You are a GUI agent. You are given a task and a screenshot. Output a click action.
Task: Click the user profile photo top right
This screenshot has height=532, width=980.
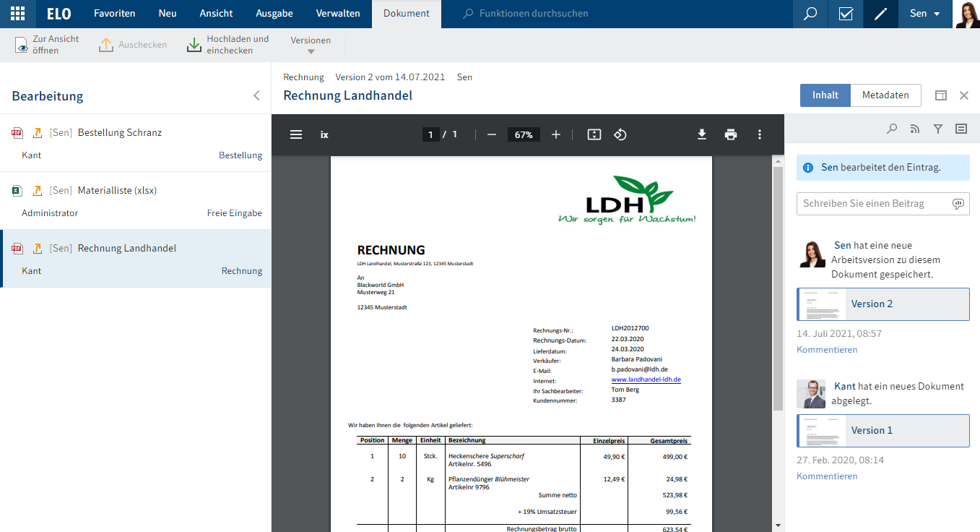(x=967, y=14)
